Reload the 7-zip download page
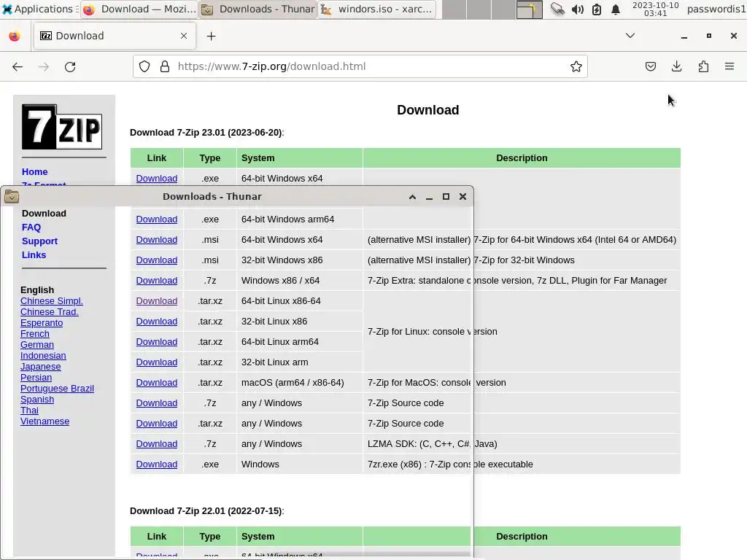Screen dimensions: 747x560 coord(70,66)
